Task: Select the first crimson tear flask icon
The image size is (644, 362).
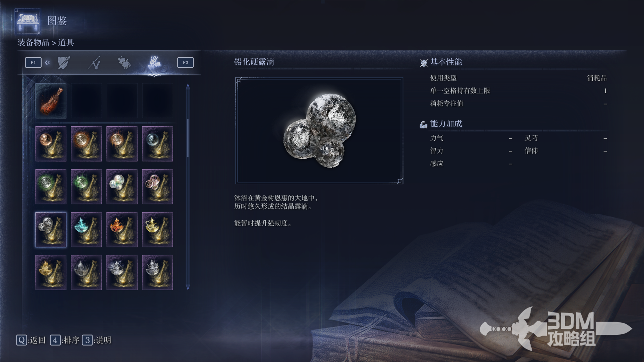Action: tap(51, 144)
